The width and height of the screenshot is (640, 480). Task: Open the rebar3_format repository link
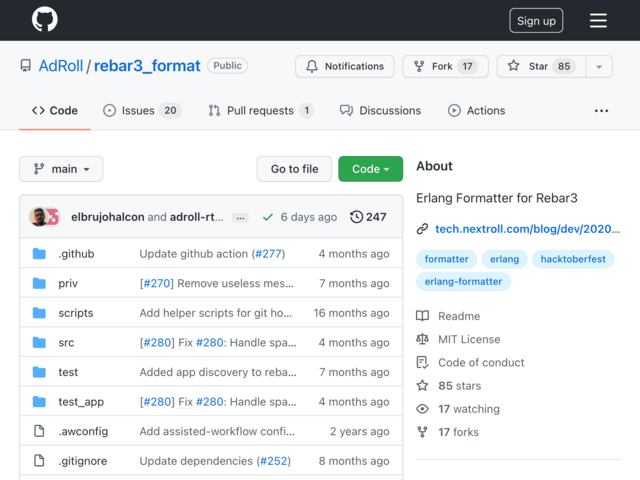pos(147,66)
